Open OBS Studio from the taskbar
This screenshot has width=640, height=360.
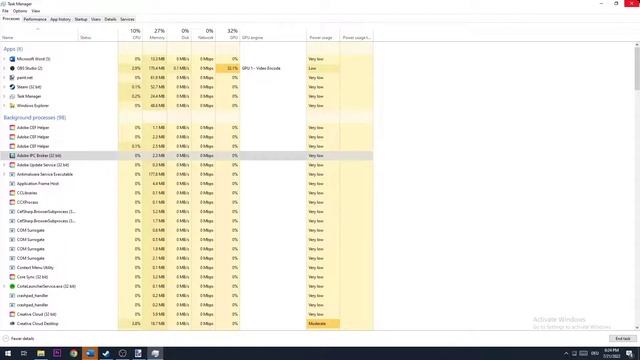[x=122, y=353]
